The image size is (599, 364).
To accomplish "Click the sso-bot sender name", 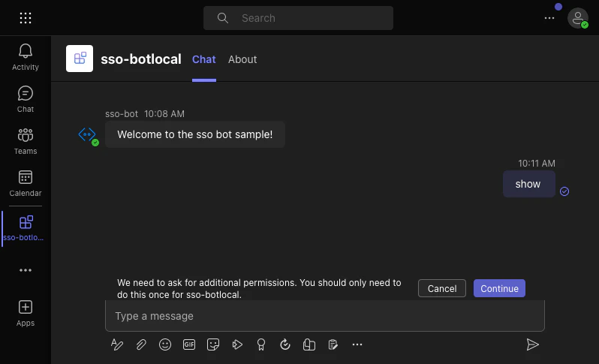I will pos(122,114).
